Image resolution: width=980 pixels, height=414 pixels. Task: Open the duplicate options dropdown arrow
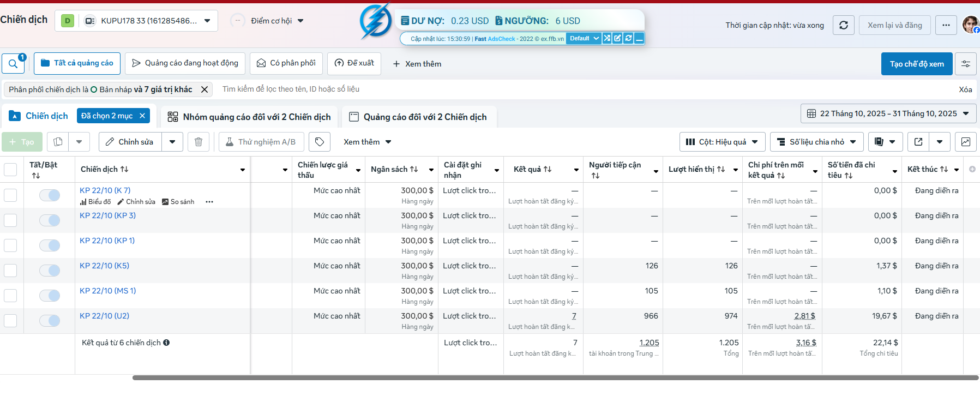pos(79,142)
